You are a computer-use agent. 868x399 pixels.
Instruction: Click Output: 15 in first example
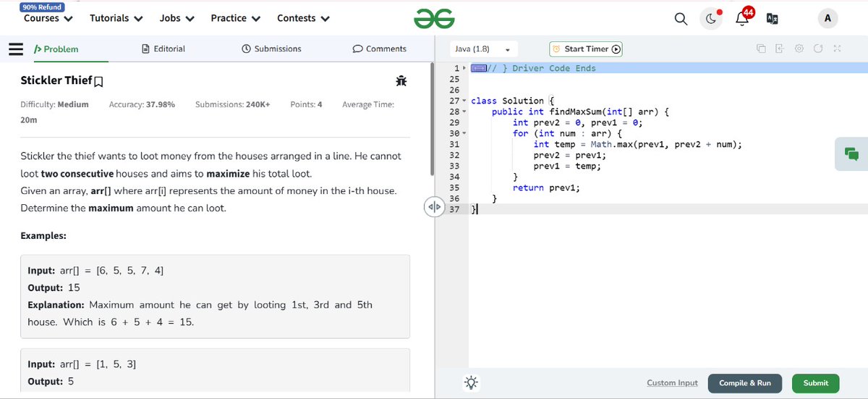(54, 287)
